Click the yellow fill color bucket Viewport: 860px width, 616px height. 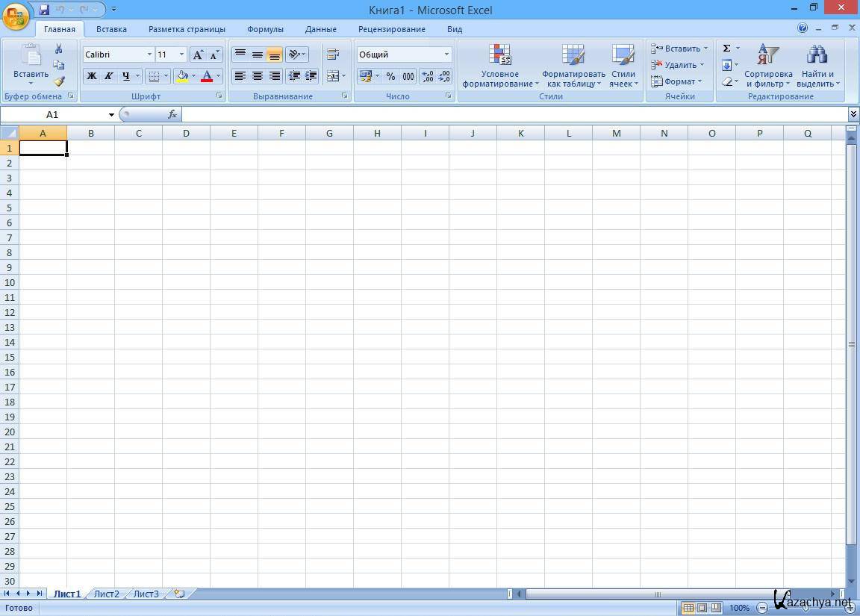coord(182,76)
